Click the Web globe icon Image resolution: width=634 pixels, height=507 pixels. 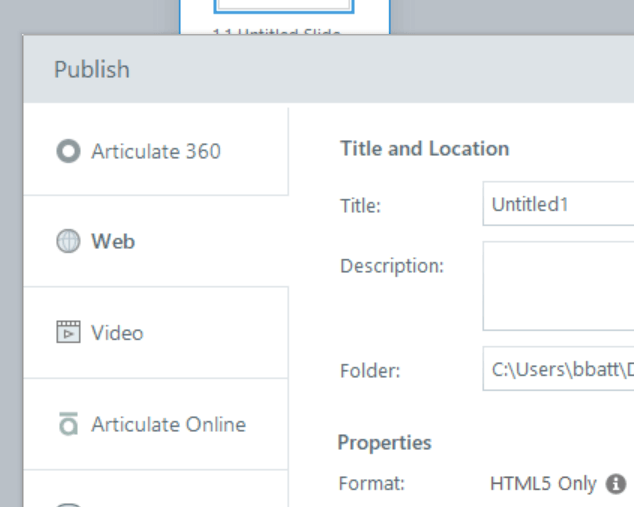68,241
